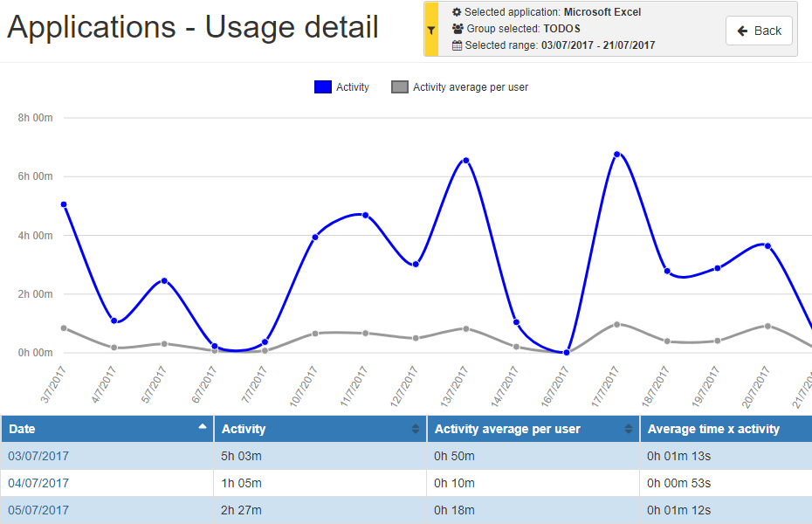Click the users group icon
The width and height of the screenshot is (812, 524).
(x=457, y=29)
